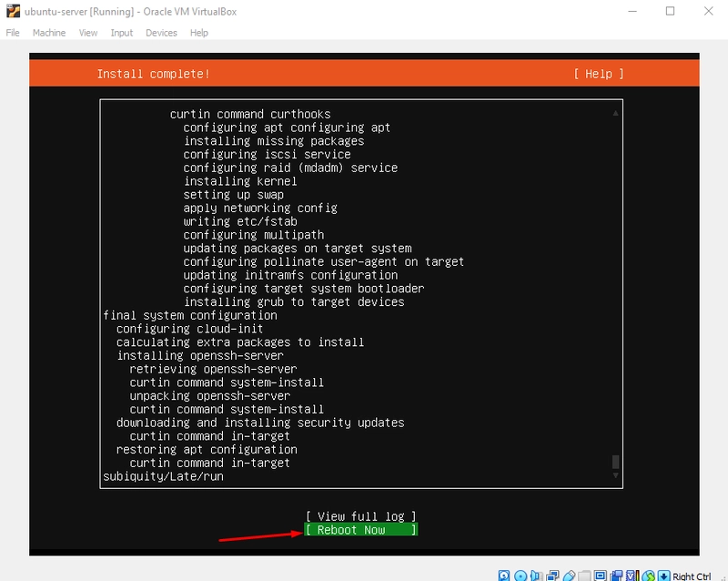Open the View menu
This screenshot has width=728, height=581.
pyautogui.click(x=88, y=33)
